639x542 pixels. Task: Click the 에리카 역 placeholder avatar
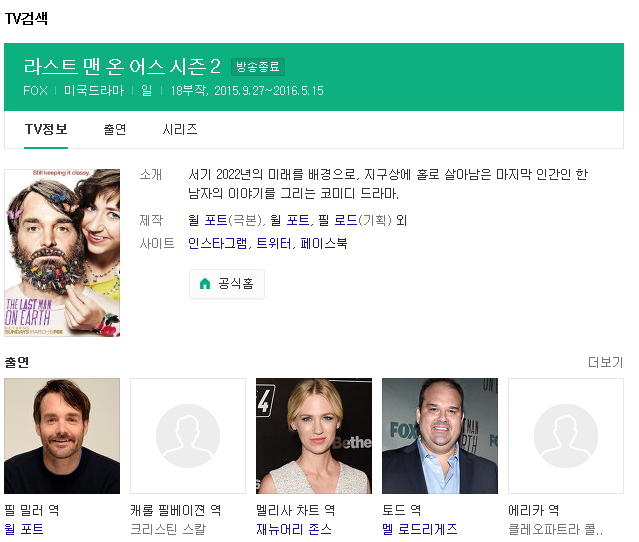(x=566, y=436)
